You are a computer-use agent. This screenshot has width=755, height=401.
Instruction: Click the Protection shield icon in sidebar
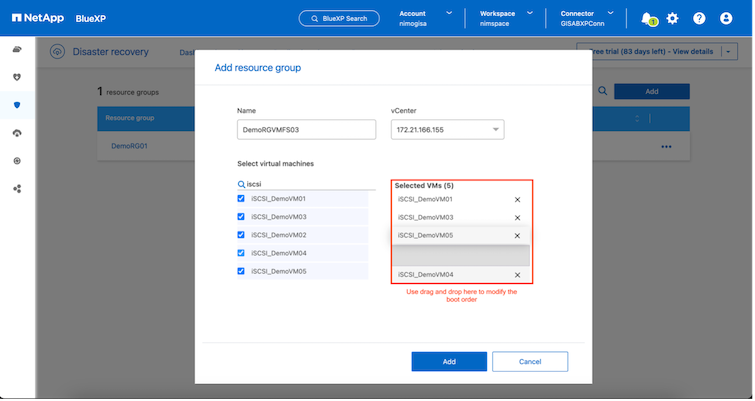pos(17,104)
